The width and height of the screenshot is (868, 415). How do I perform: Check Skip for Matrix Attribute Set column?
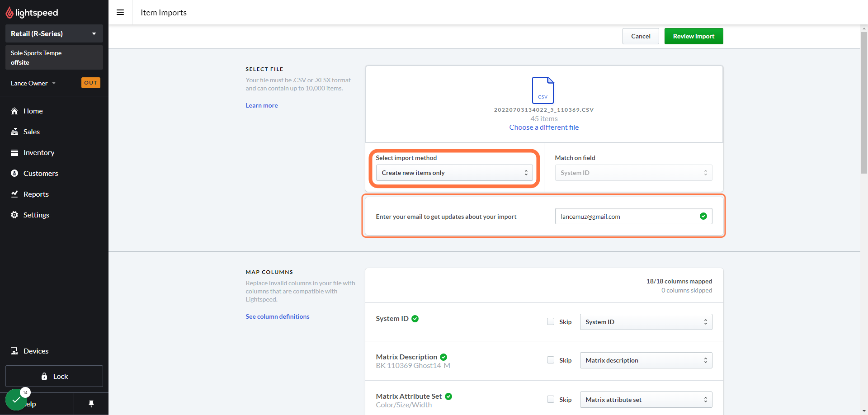(551, 399)
